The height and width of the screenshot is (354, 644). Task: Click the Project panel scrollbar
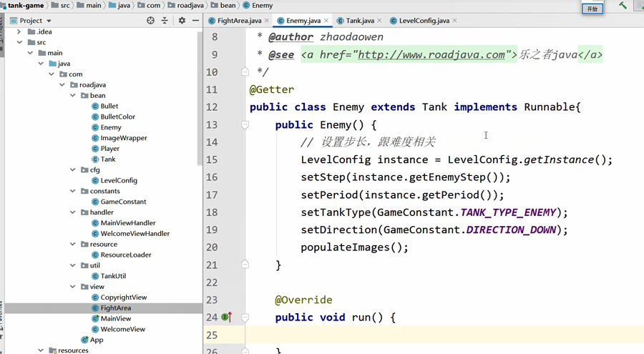click(200, 99)
